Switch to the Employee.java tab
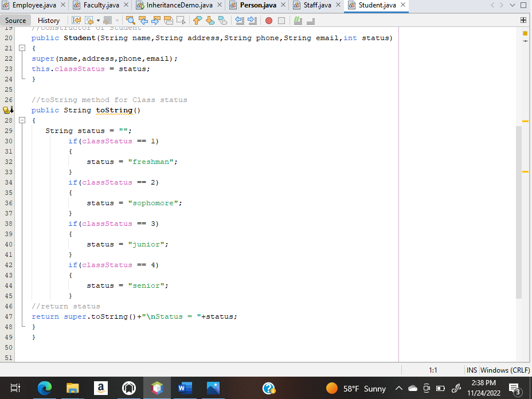 tap(34, 5)
